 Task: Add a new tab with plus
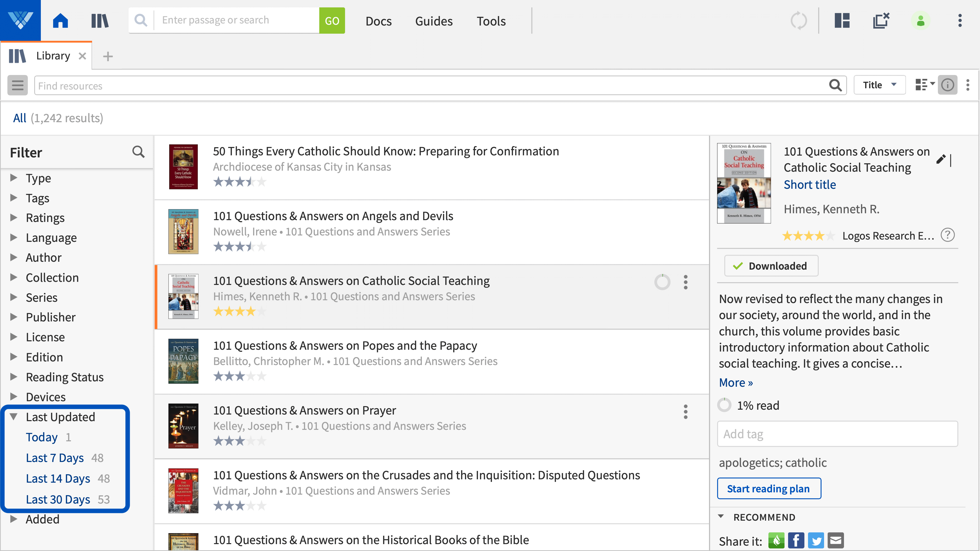click(x=108, y=56)
